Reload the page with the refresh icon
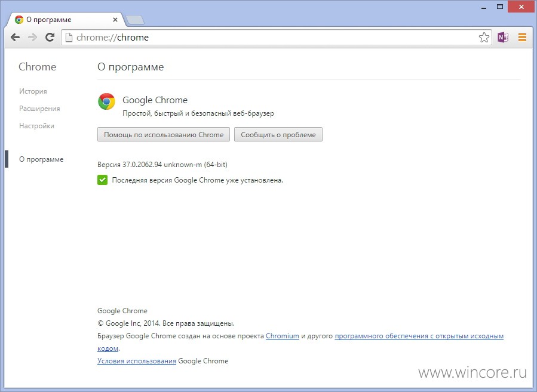The height and width of the screenshot is (392, 537). [x=50, y=37]
